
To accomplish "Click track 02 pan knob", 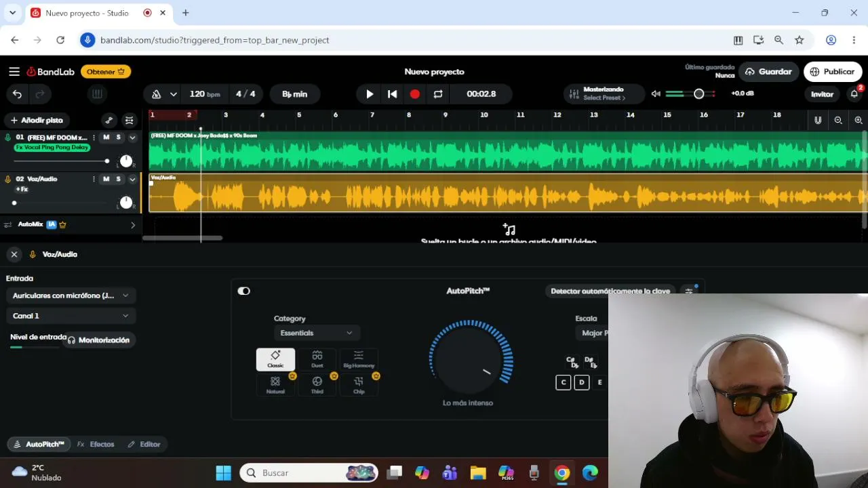I will coord(126,203).
